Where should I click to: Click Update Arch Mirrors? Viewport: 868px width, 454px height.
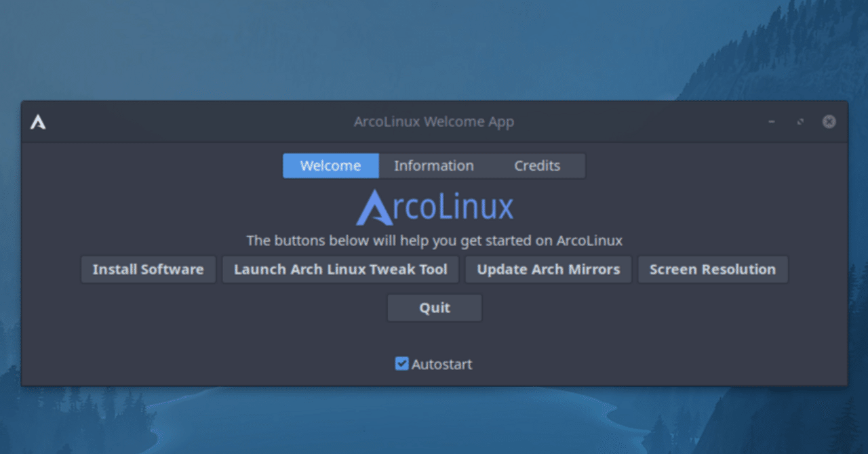(x=548, y=269)
